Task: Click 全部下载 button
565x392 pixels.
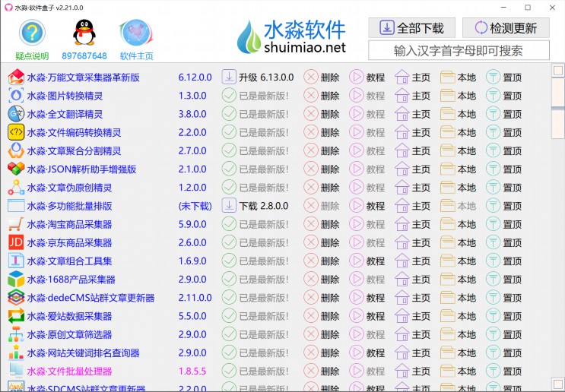Action: tap(411, 28)
